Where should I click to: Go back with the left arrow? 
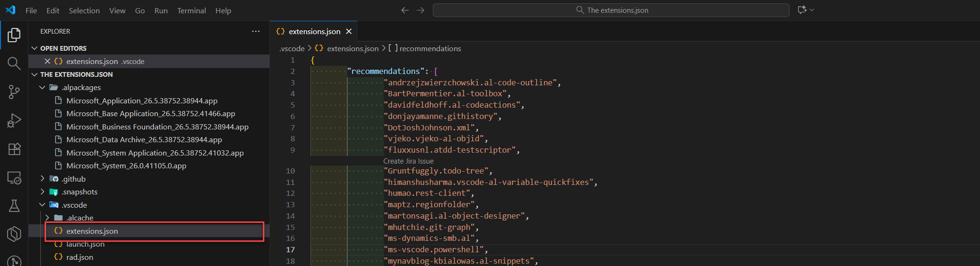pos(405,10)
